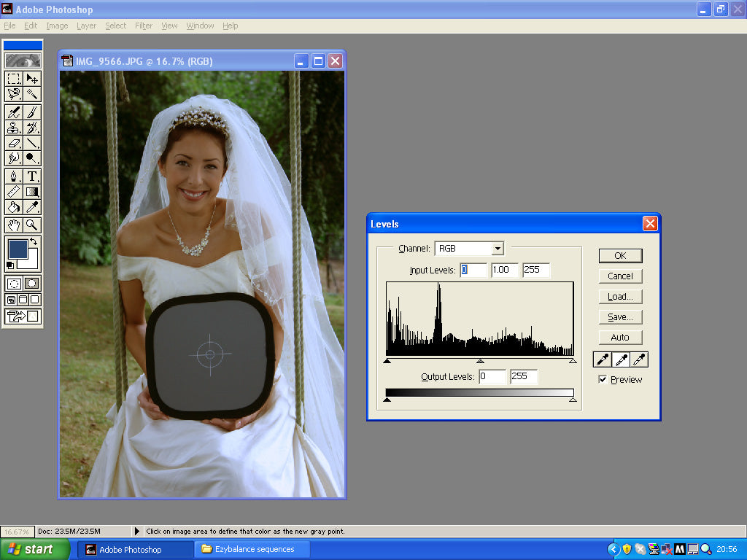
Task: Click the input midtone gray slider triangle
Action: click(x=480, y=362)
